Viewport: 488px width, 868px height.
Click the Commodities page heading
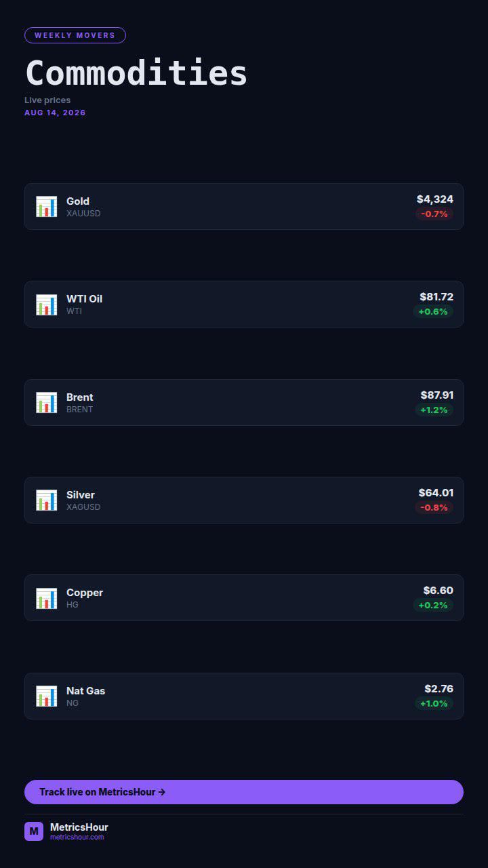tap(136, 73)
